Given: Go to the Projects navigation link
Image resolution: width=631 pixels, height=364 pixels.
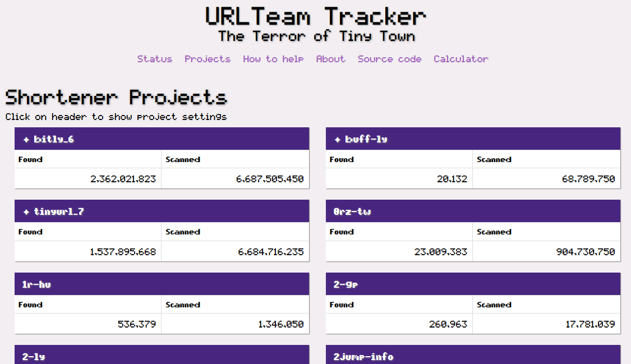Looking at the screenshot, I should [208, 59].
